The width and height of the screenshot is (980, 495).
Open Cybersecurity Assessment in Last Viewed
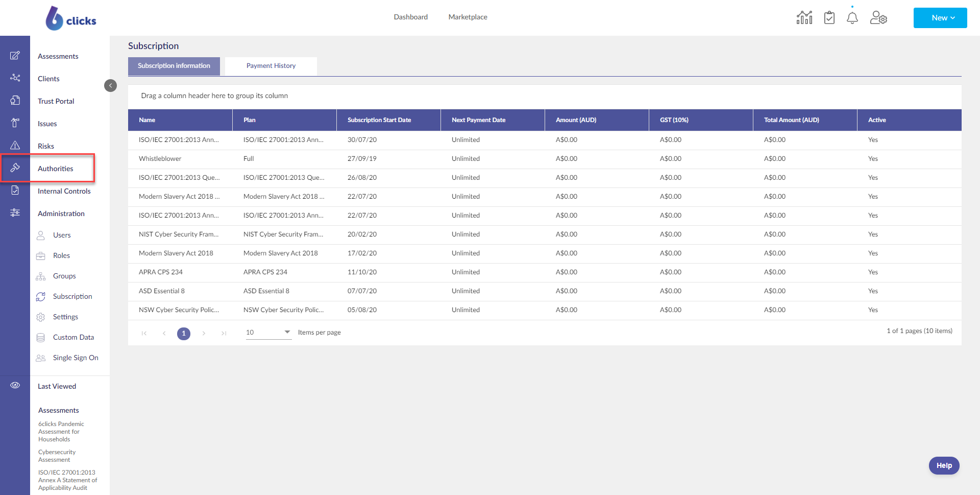pyautogui.click(x=57, y=456)
